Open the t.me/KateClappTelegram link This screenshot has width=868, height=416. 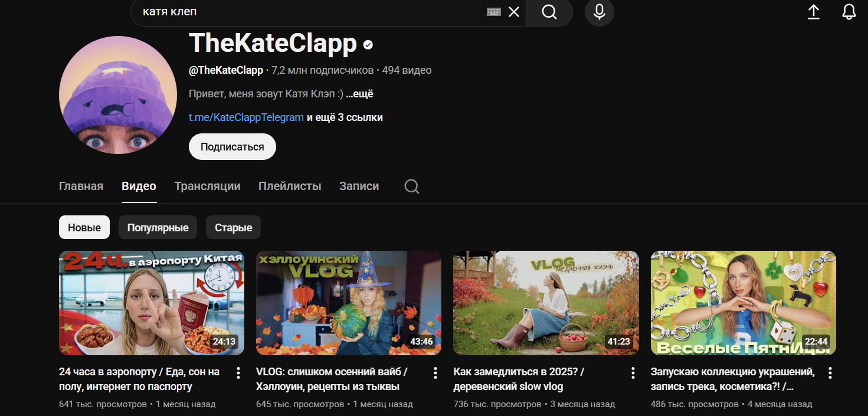click(246, 117)
